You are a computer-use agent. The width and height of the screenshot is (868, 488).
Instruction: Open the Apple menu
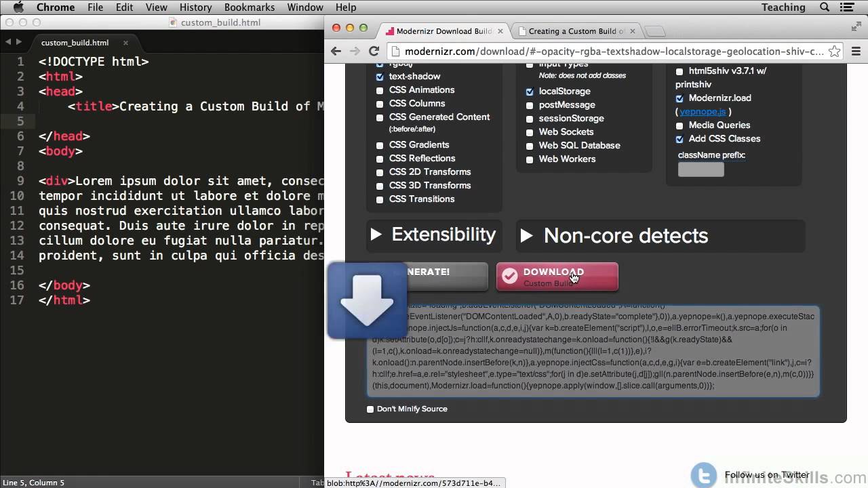click(18, 7)
